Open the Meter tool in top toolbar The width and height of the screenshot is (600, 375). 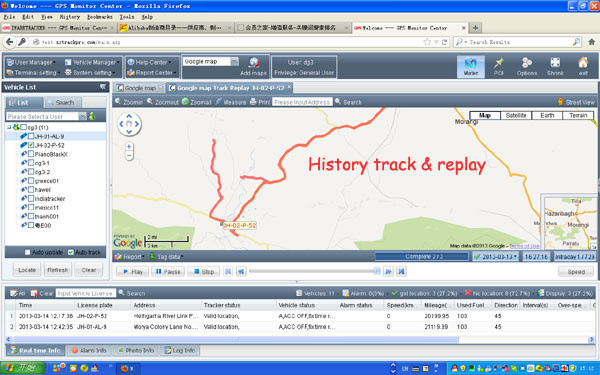tap(471, 67)
